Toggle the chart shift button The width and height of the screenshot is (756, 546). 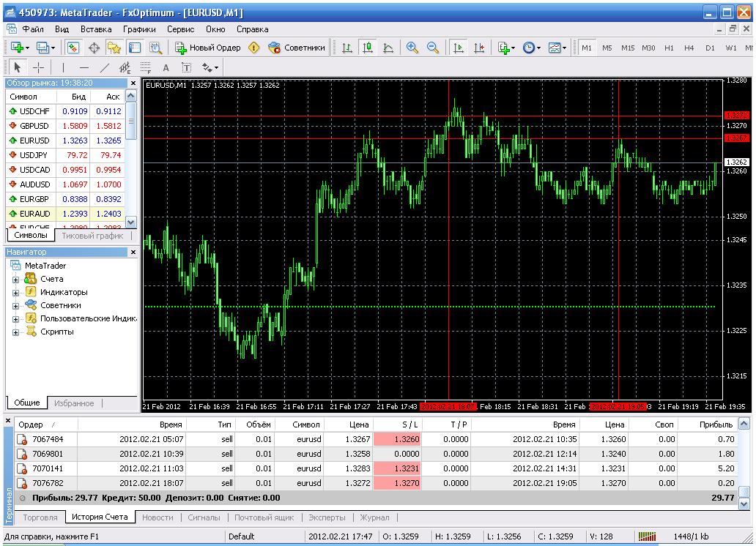(478, 48)
